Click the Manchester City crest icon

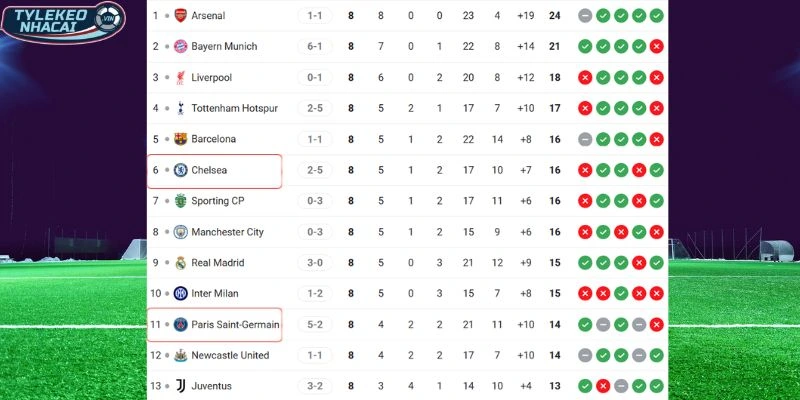tap(180, 232)
